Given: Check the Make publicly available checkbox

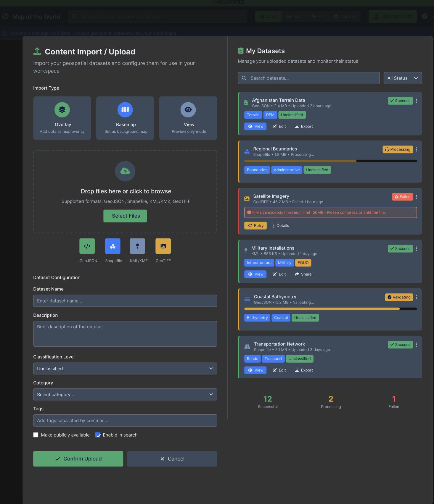Looking at the screenshot, I should [36, 435].
